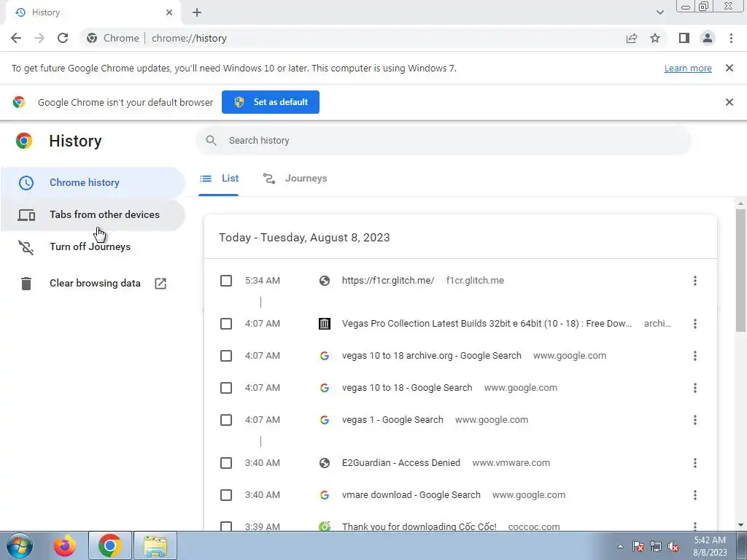The image size is (747, 560).
Task: Dismiss the Windows 10 update notice
Action: pos(729,68)
